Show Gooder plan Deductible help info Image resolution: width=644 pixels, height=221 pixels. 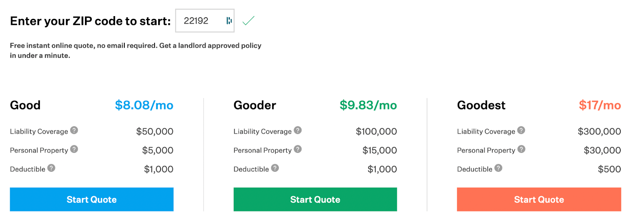point(275,168)
